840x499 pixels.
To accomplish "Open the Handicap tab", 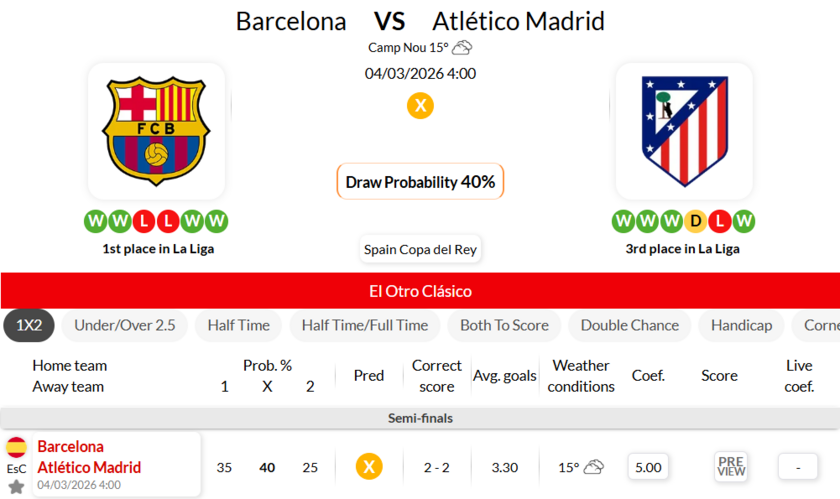I will point(742,325).
